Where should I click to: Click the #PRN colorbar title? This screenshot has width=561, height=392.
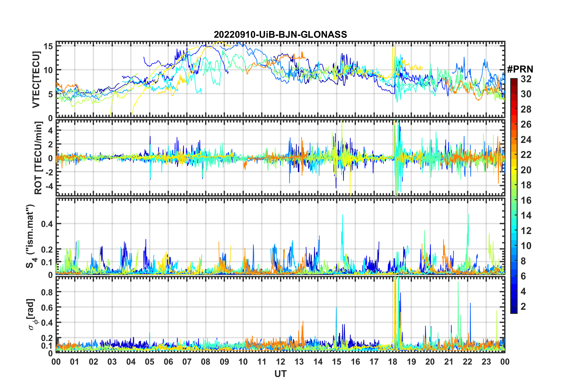(x=520, y=69)
